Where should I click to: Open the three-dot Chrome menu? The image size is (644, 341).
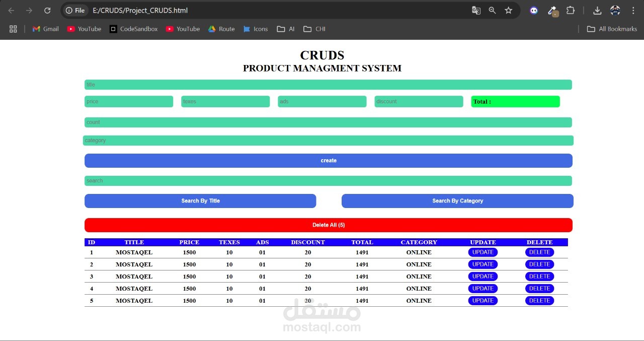(x=633, y=10)
